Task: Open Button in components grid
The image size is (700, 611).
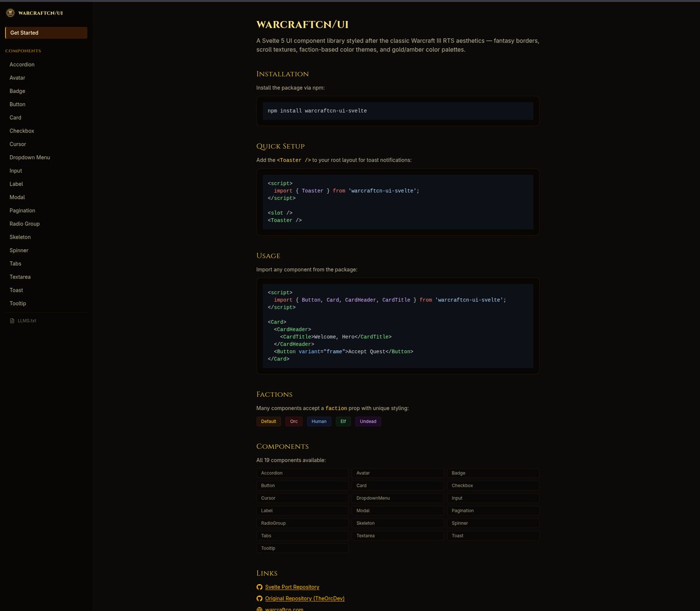Action: [303, 486]
